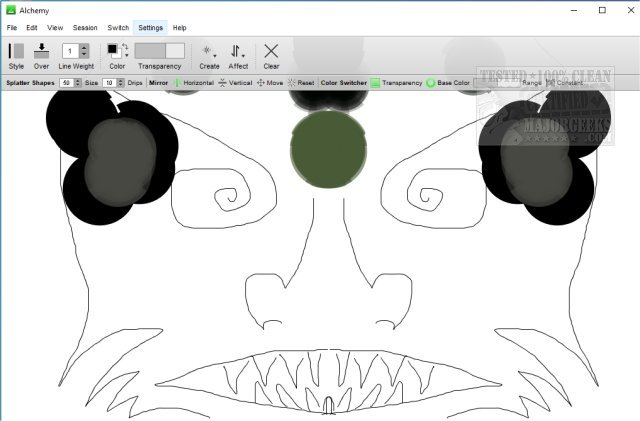Open the Switch menu

coord(118,28)
